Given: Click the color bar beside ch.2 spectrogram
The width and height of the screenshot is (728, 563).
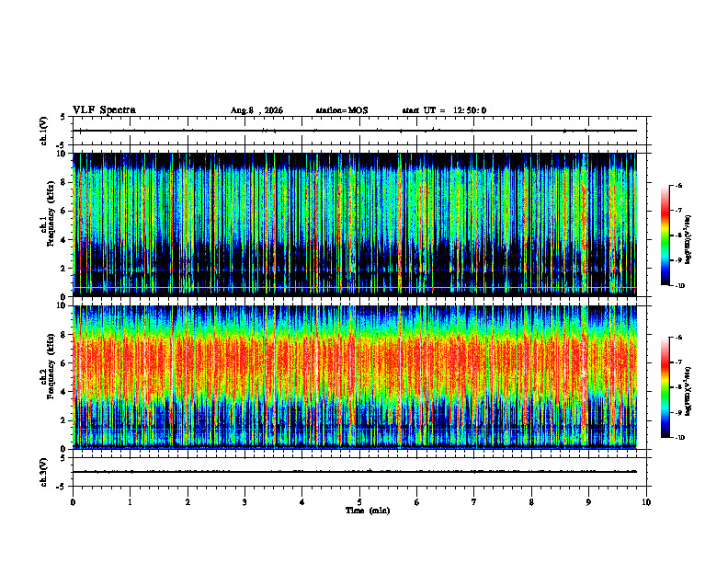Looking at the screenshot, I should coord(665,387).
